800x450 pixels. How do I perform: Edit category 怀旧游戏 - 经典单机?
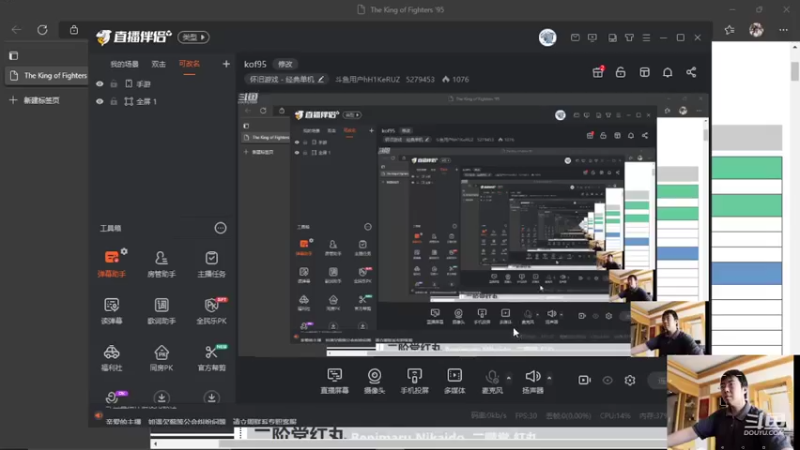[286, 80]
